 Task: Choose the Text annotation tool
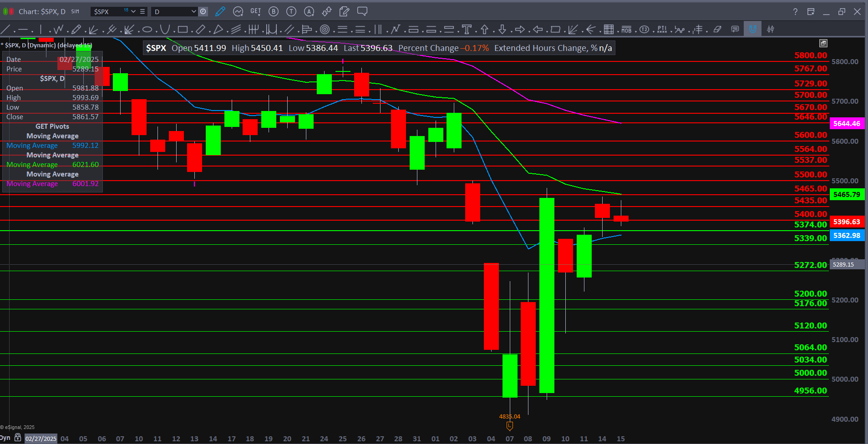click(467, 30)
